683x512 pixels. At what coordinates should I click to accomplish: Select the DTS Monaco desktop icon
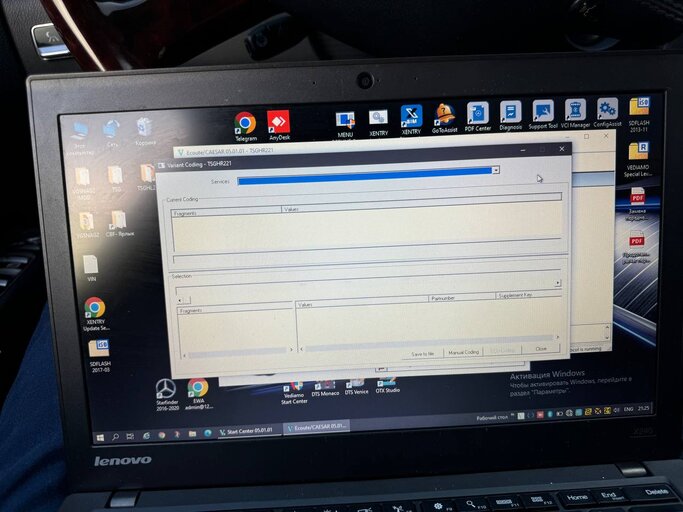325,388
